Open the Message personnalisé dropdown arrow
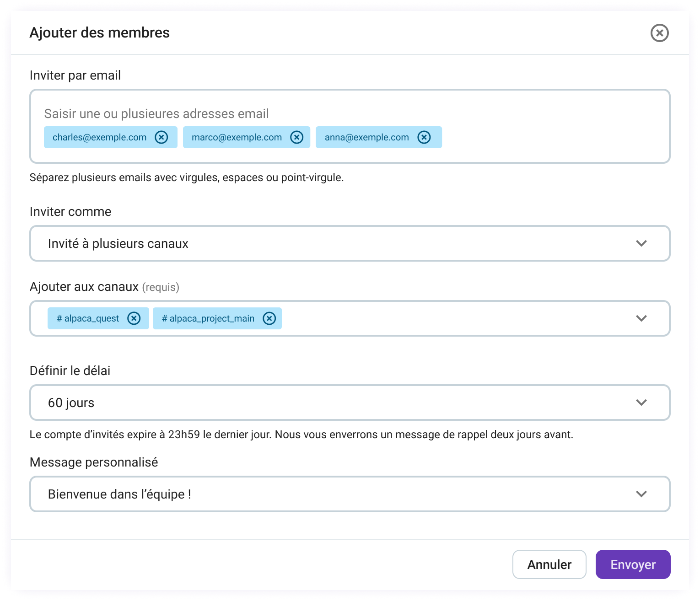This screenshot has height=601, width=700. [x=641, y=494]
